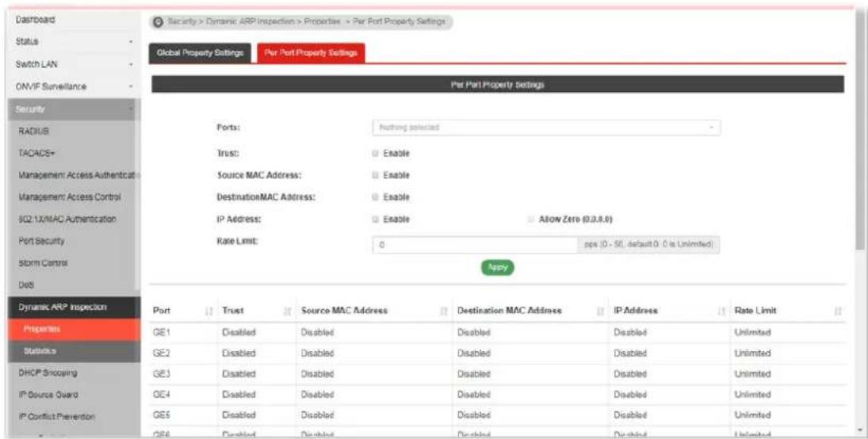Click GE2 Trust Disabled value
Viewport: 868px width, 439px height.
[x=239, y=353]
